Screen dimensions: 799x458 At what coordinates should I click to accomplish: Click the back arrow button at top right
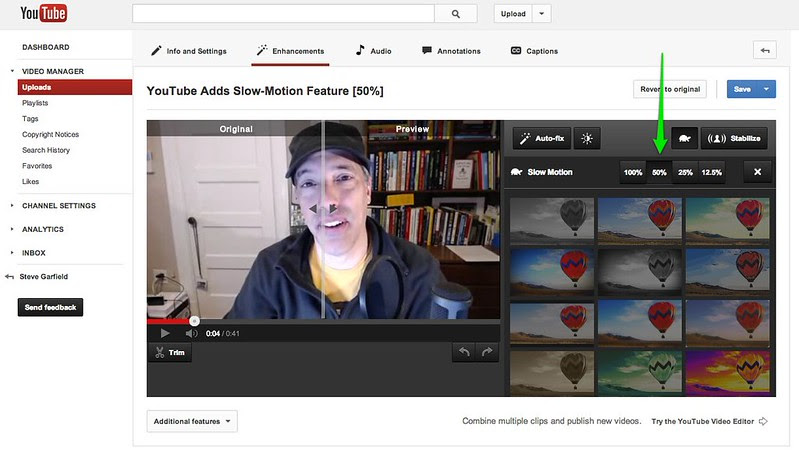pos(765,50)
